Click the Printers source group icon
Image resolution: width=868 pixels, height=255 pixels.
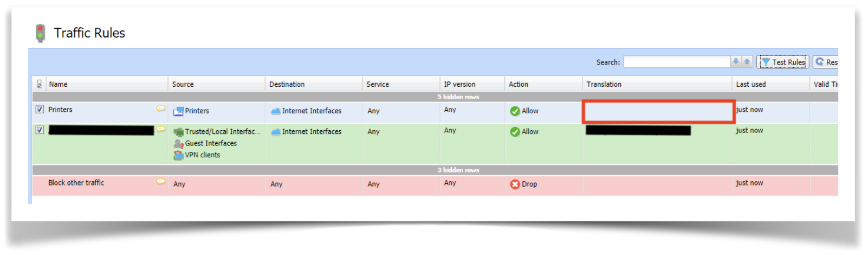click(178, 111)
